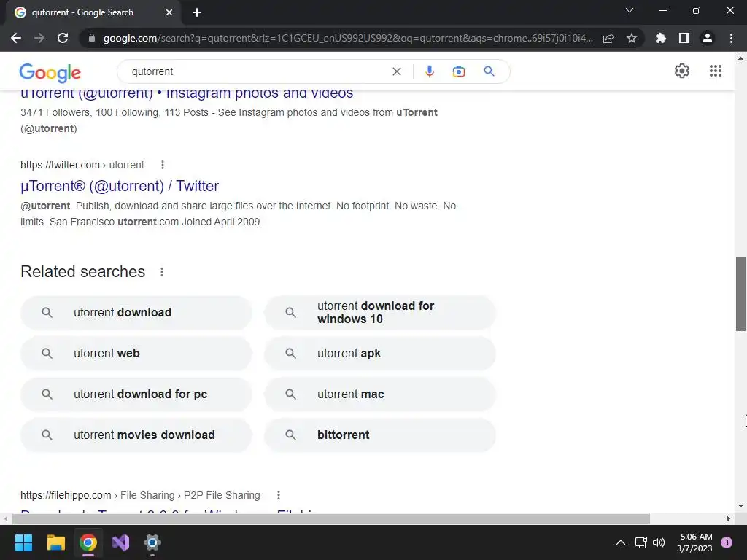Select the qutorrent - Google Search tab
The height and width of the screenshot is (560, 747).
tap(90, 12)
